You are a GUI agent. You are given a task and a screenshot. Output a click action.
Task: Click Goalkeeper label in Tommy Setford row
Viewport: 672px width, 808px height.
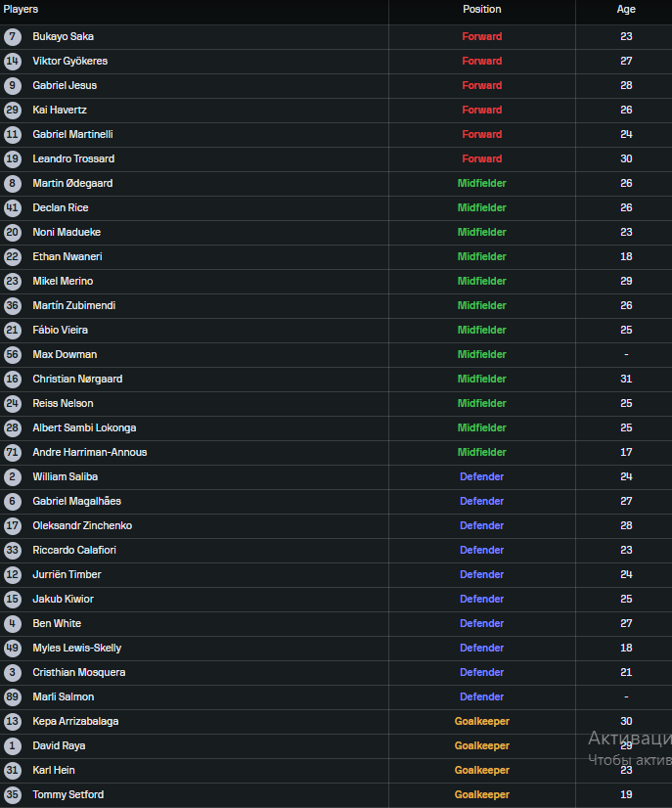pos(481,794)
